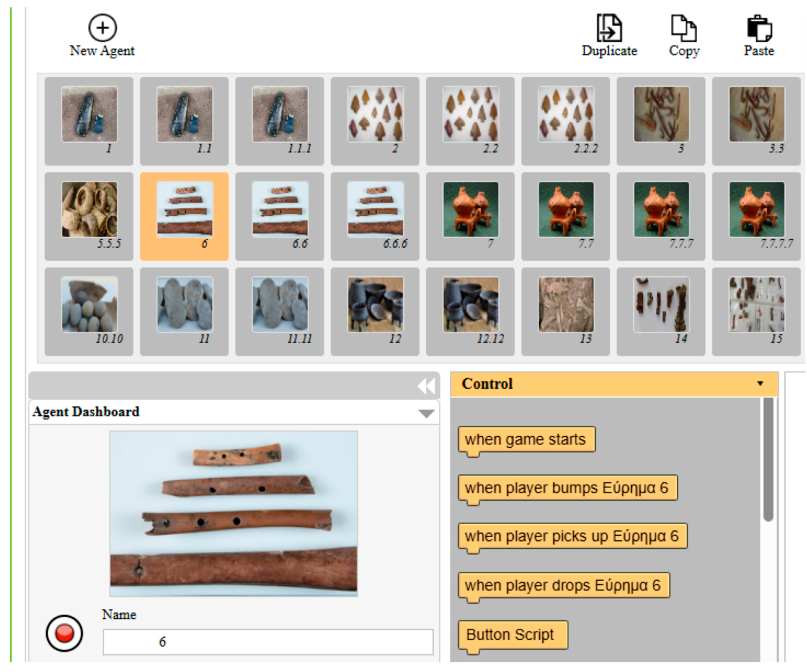Select black pottery agent 12
Viewport: 807px width, 672px height.
pos(375,304)
